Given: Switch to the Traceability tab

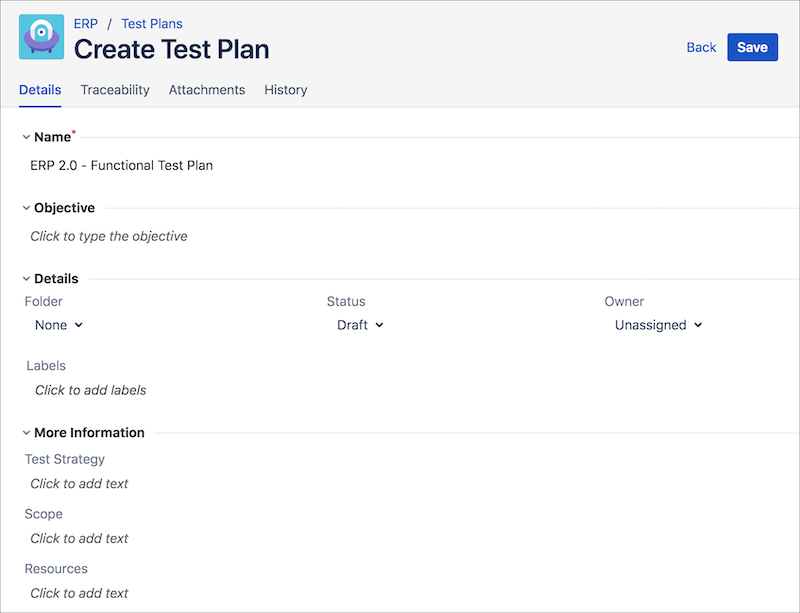Looking at the screenshot, I should click(x=115, y=90).
